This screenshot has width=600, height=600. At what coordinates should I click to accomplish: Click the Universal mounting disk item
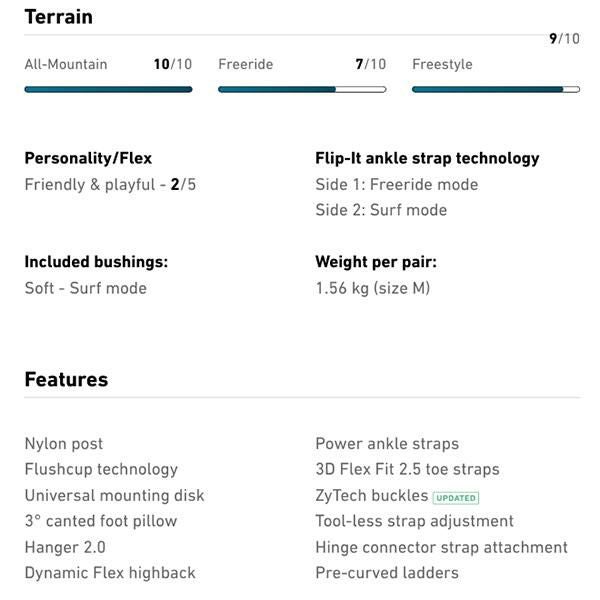[x=114, y=495]
